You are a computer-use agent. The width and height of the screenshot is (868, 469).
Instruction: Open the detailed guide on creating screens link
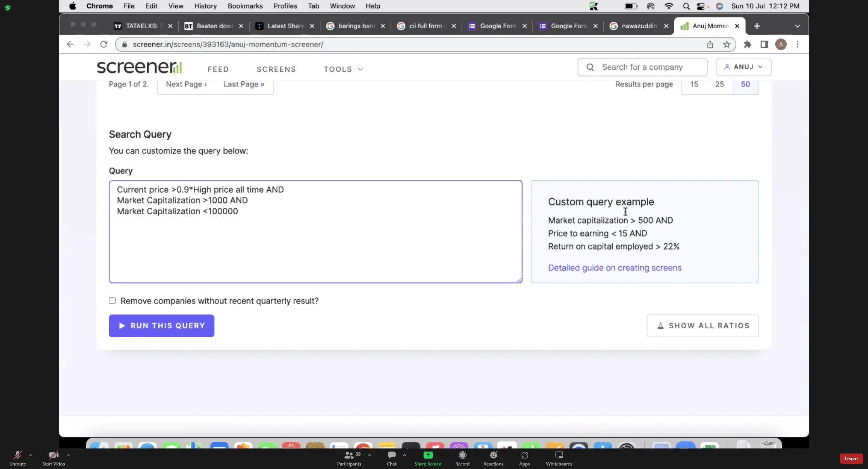[615, 268]
